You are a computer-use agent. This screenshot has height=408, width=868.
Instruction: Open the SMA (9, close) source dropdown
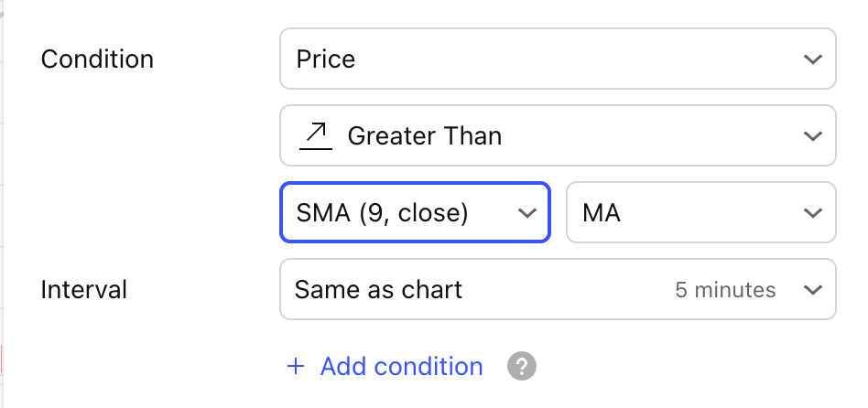[x=414, y=213]
